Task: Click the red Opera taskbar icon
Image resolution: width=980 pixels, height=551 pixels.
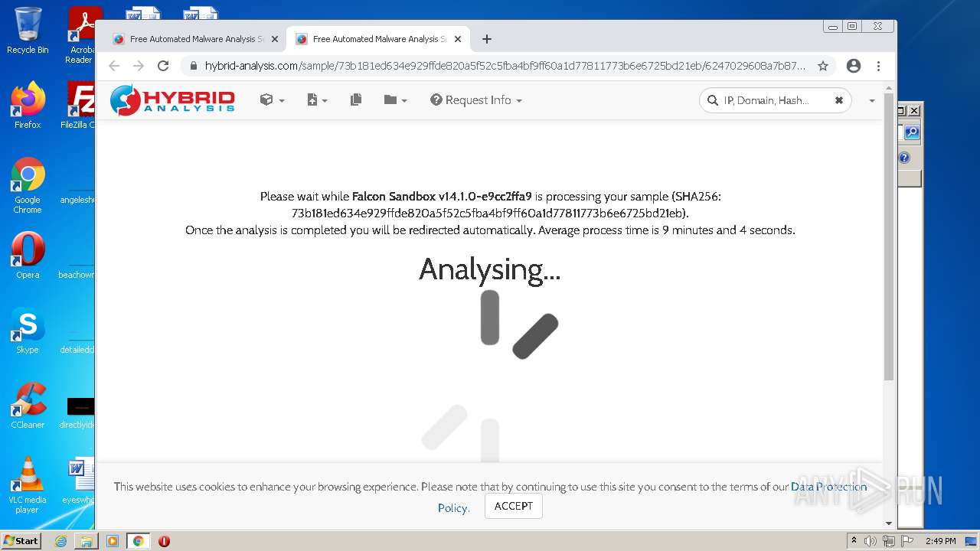Action: (x=164, y=541)
